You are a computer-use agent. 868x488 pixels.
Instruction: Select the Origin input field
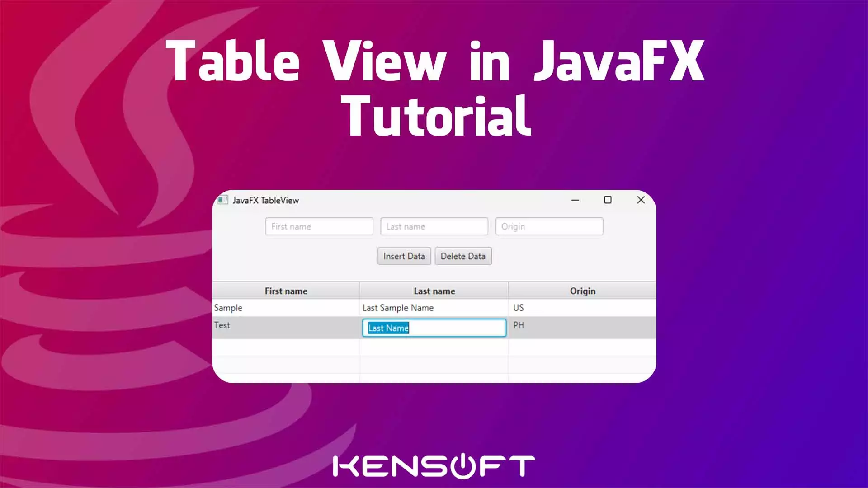[549, 226]
